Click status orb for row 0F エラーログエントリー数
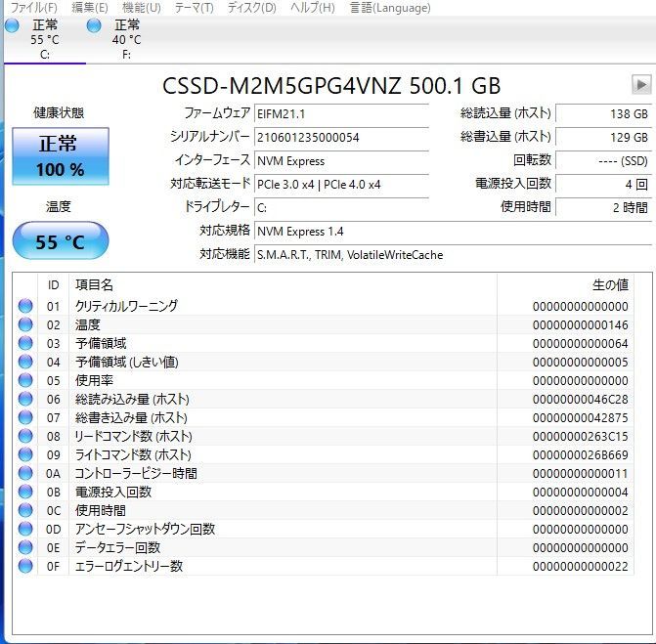656x644 pixels. pos(25,566)
